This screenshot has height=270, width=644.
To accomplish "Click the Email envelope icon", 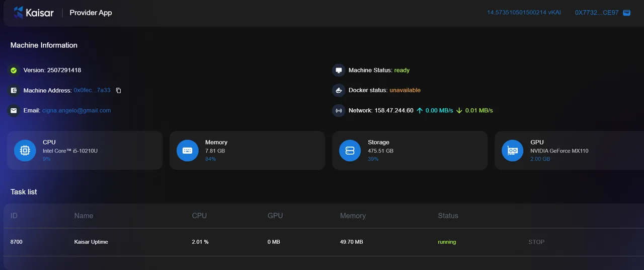I will tap(14, 110).
